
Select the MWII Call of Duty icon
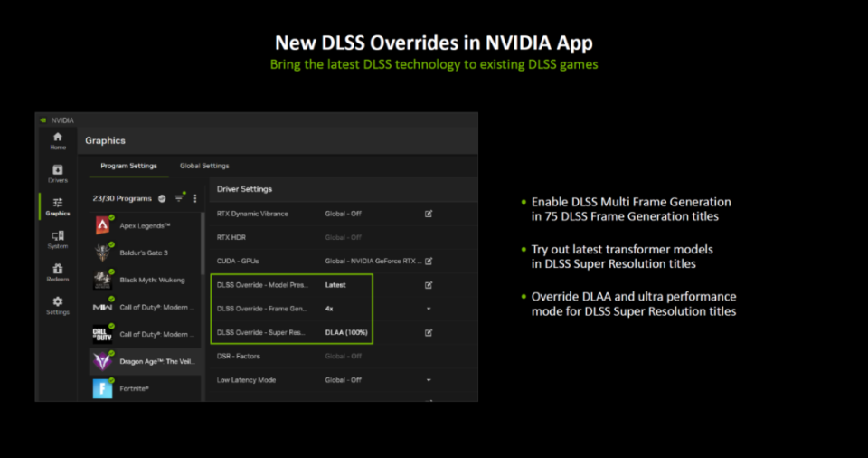click(x=102, y=307)
